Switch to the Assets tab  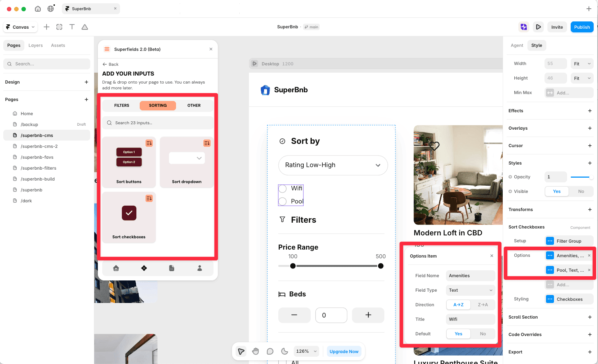pyautogui.click(x=58, y=45)
